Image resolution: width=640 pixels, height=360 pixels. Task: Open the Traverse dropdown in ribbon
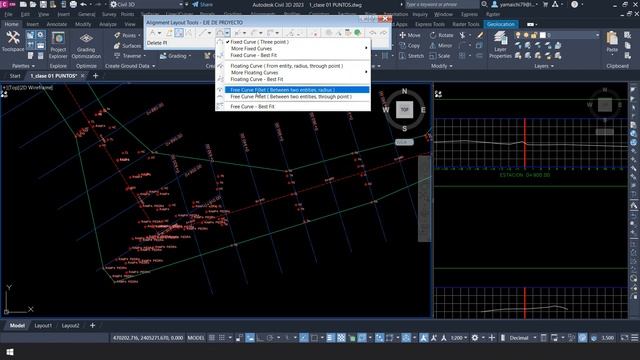[130, 56]
